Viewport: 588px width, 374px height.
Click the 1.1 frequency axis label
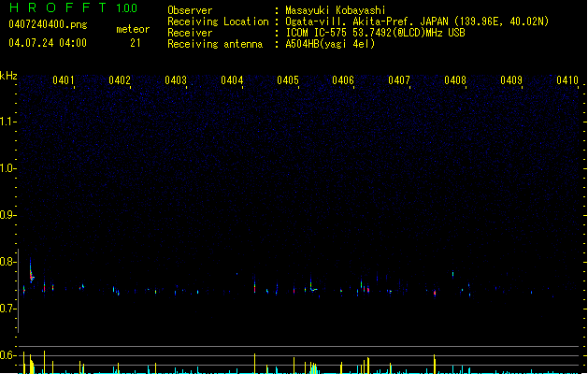[x=7, y=122]
